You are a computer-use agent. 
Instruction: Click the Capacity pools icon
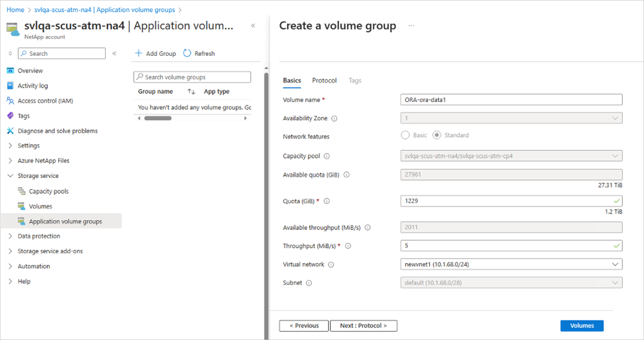click(x=22, y=191)
